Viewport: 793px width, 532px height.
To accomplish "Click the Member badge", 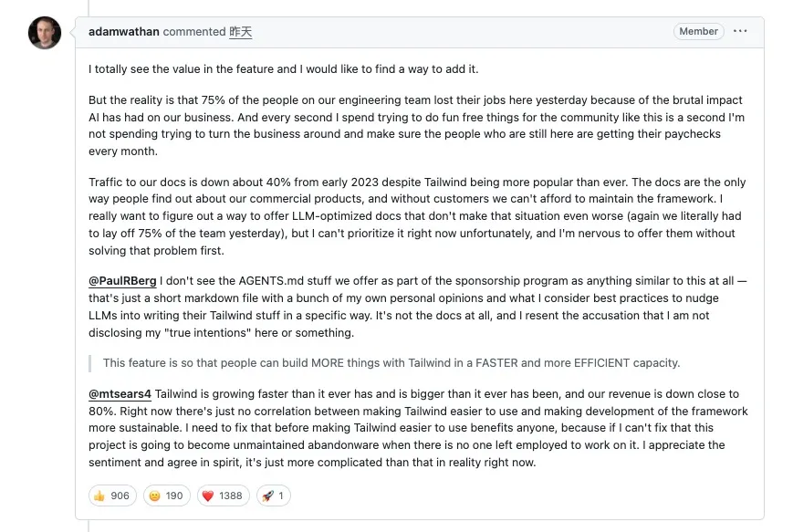I will click(x=698, y=32).
